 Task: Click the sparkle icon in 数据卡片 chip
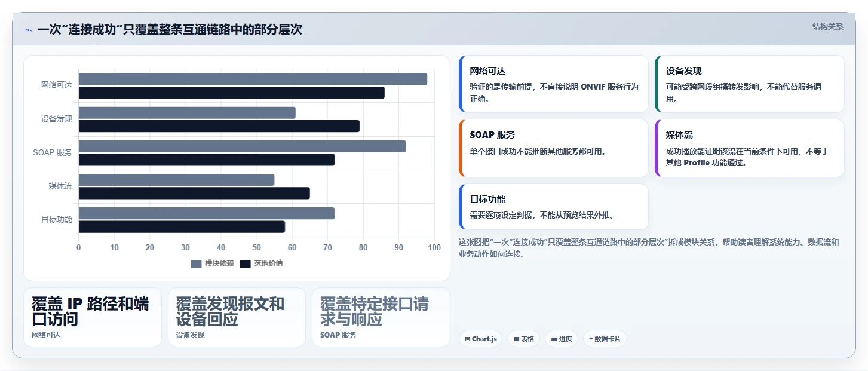(591, 339)
